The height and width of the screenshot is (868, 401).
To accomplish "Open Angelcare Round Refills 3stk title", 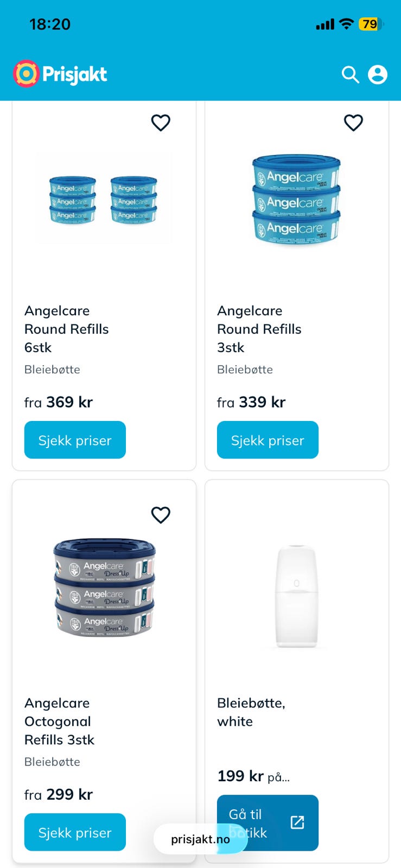I will 259,329.
